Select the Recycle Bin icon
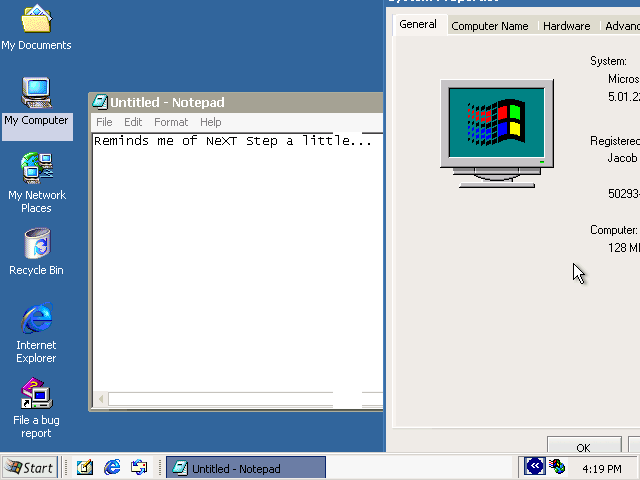Image resolution: width=640 pixels, height=480 pixels. (x=37, y=252)
